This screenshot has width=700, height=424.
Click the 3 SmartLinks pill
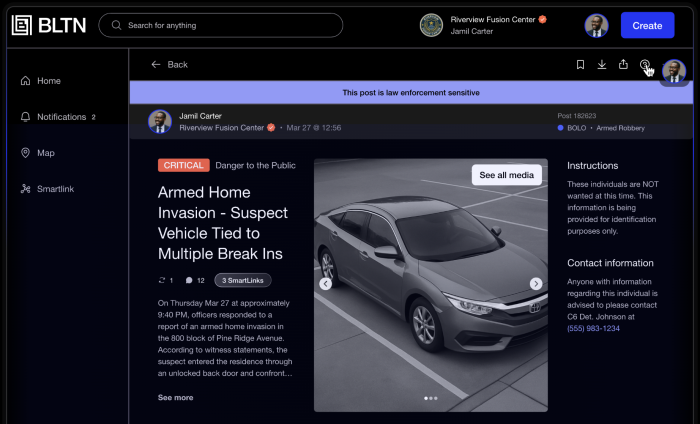(243, 280)
